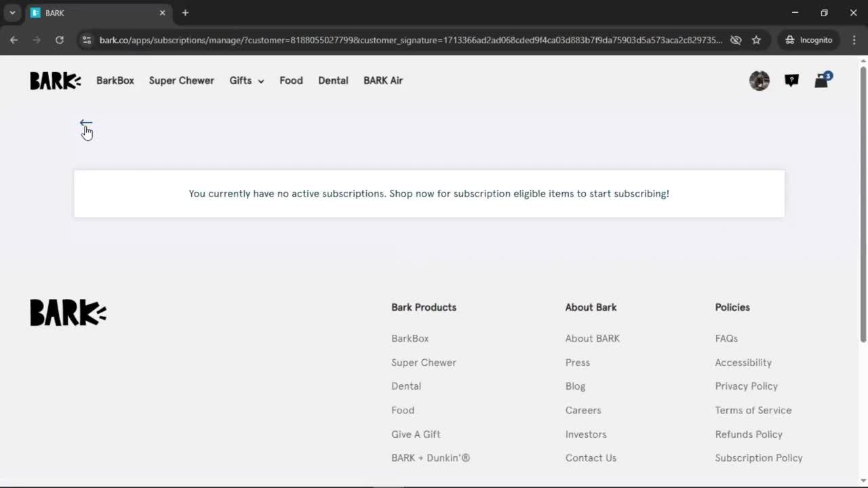The height and width of the screenshot is (488, 868).
Task: Open BARK Air in the top navigation
Action: click(383, 81)
